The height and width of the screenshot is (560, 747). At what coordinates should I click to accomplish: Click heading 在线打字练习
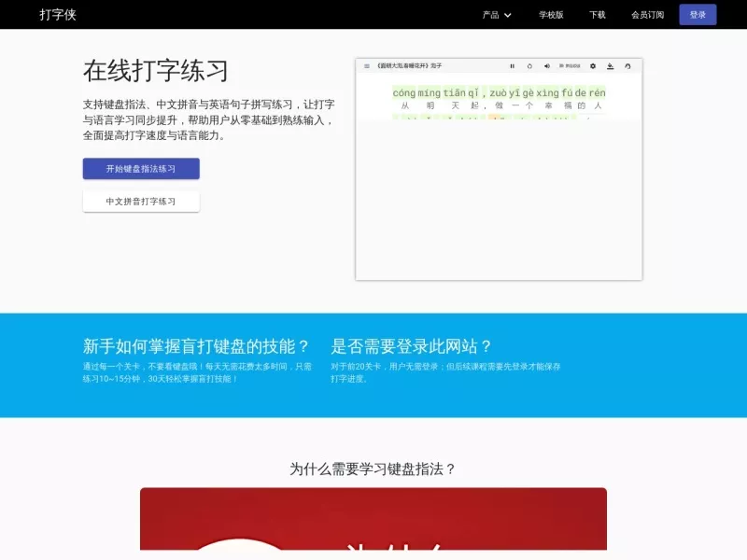point(156,71)
